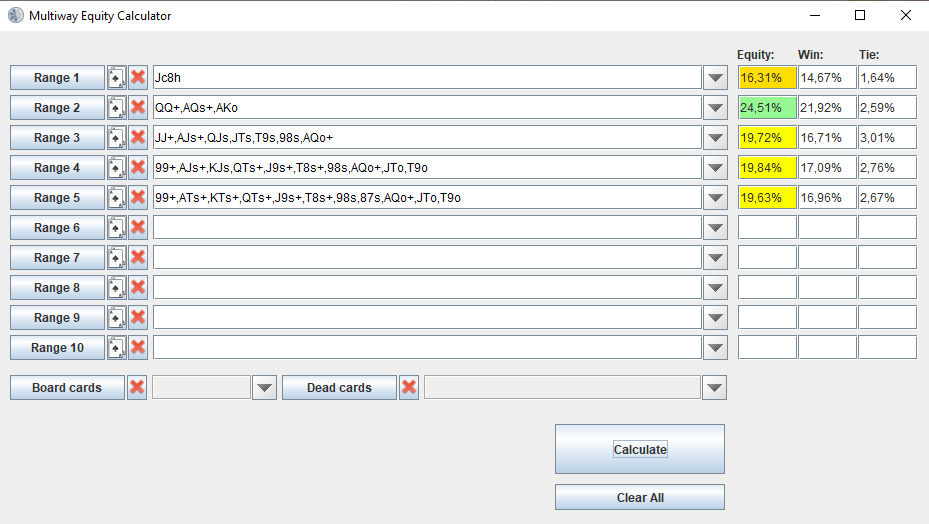Image resolution: width=929 pixels, height=524 pixels.
Task: Clear Dead cards with the red X
Action: (409, 388)
